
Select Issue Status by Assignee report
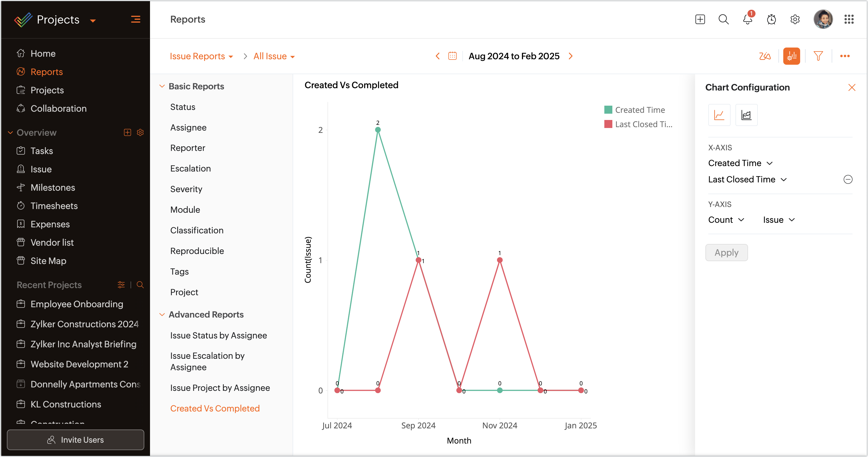[218, 335]
